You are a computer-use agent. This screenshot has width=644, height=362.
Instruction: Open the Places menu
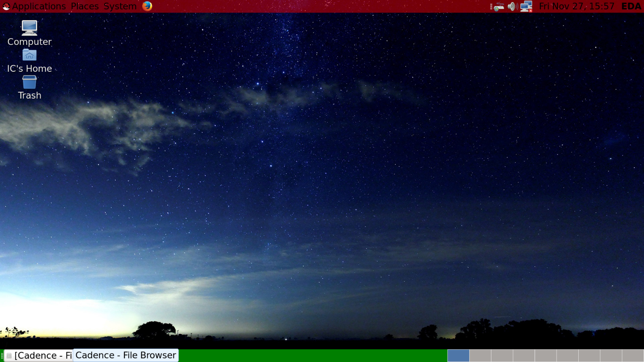[84, 7]
